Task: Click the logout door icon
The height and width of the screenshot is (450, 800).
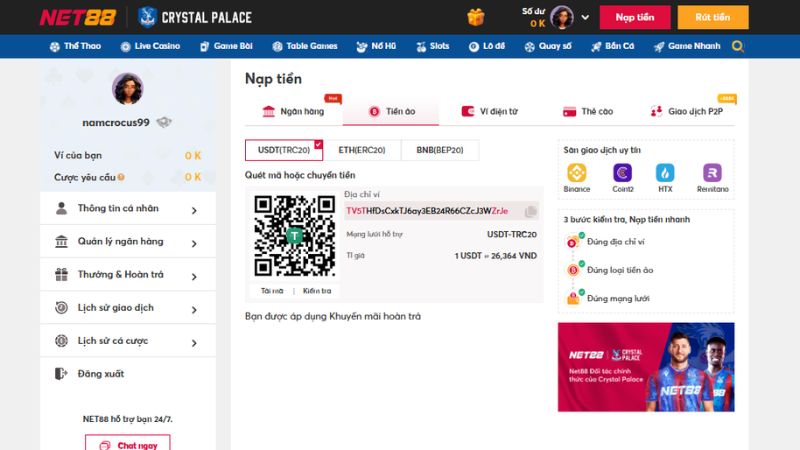Action: click(x=61, y=374)
